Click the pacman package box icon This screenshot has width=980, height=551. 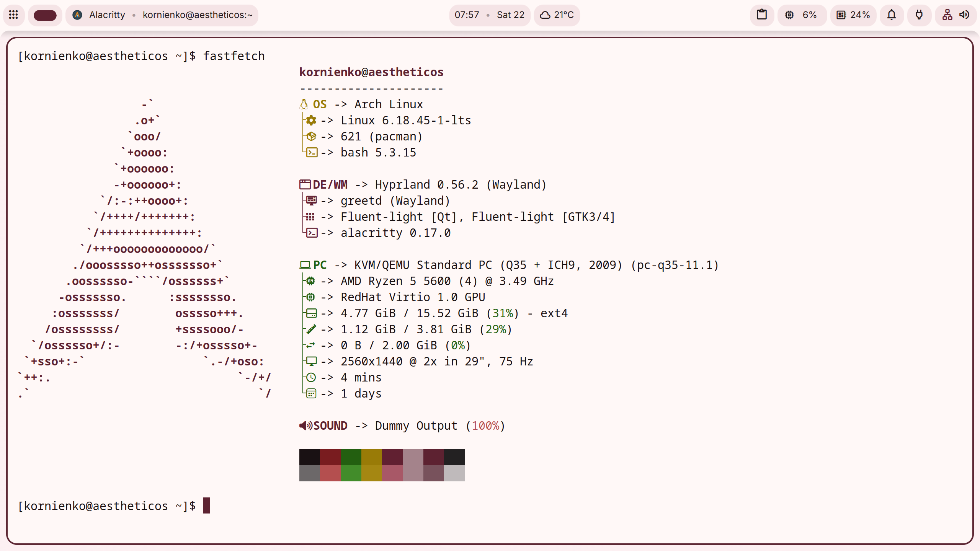point(311,136)
